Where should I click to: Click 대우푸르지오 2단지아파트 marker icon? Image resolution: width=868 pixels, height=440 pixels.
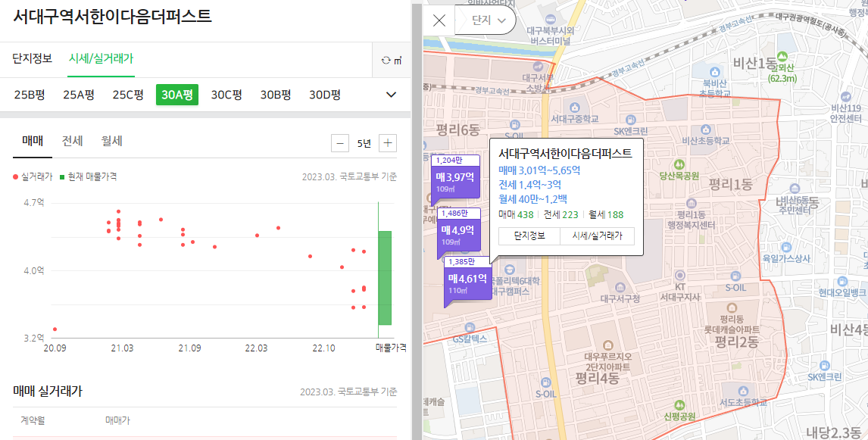[607, 345]
